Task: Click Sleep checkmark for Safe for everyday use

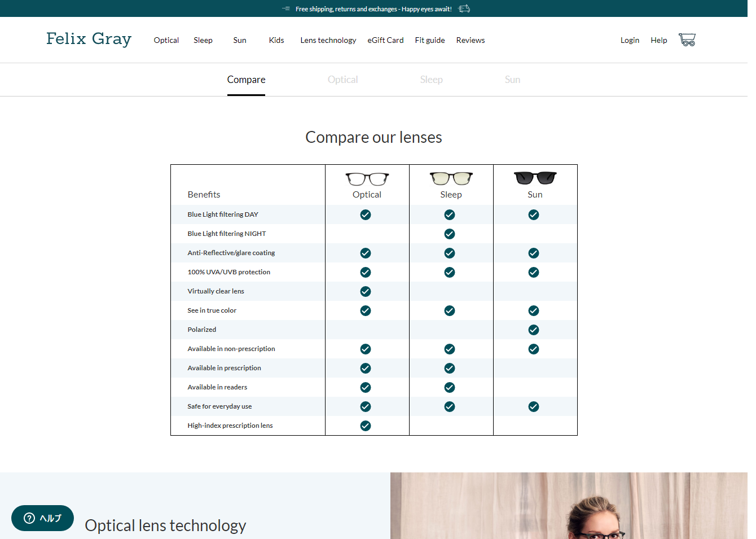Action: (450, 406)
